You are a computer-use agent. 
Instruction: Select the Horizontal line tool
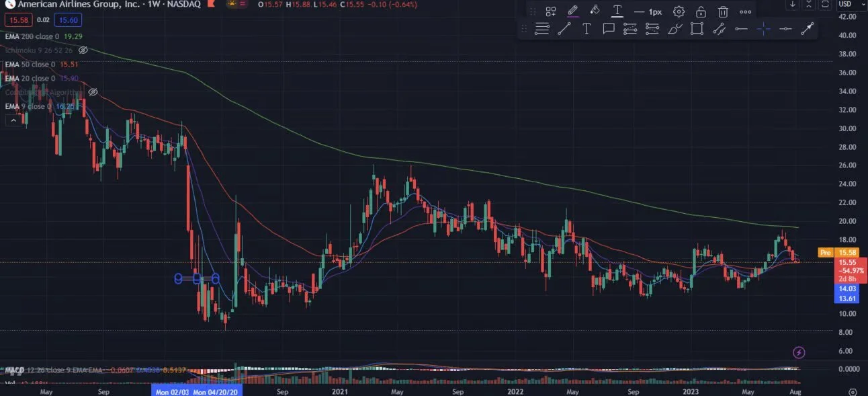coord(785,29)
